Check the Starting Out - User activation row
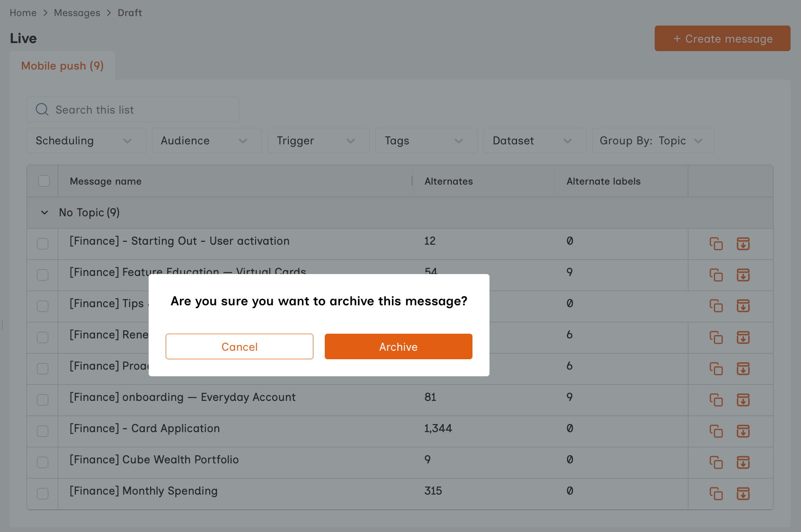Image resolution: width=801 pixels, height=532 pixels. pyautogui.click(x=43, y=244)
